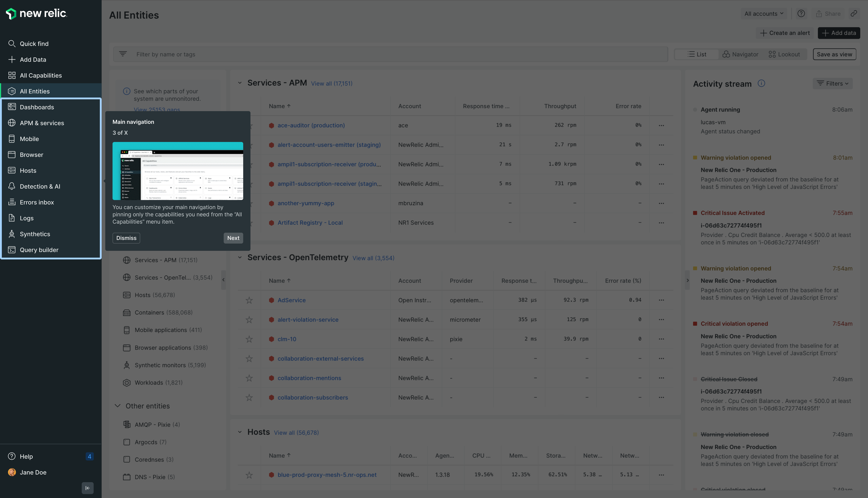Image resolution: width=868 pixels, height=498 pixels.
Task: Open the All accounts dropdown
Action: point(764,14)
